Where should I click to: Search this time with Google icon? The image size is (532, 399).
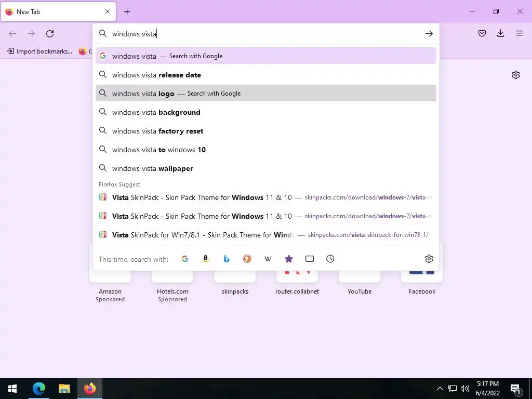click(185, 259)
